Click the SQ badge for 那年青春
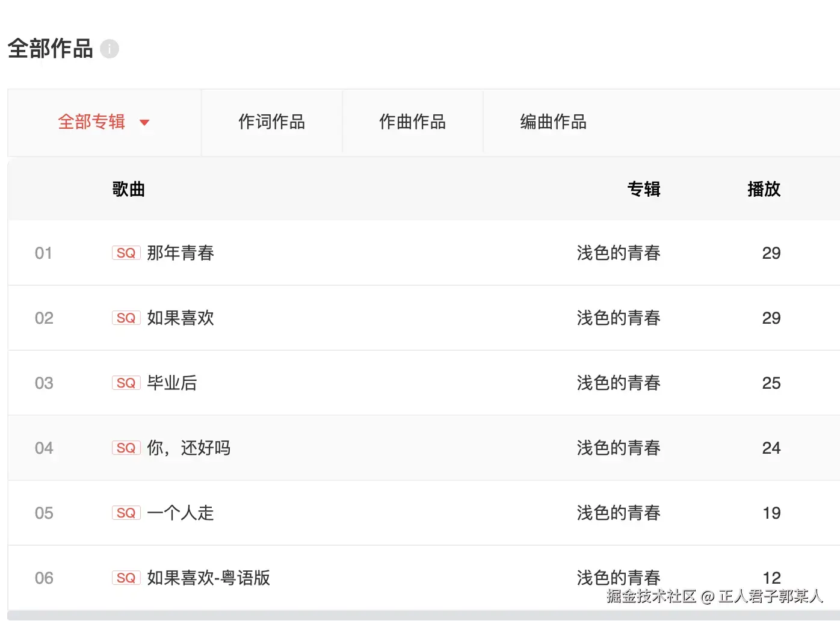Image resolution: width=840 pixels, height=621 pixels. [x=126, y=253]
